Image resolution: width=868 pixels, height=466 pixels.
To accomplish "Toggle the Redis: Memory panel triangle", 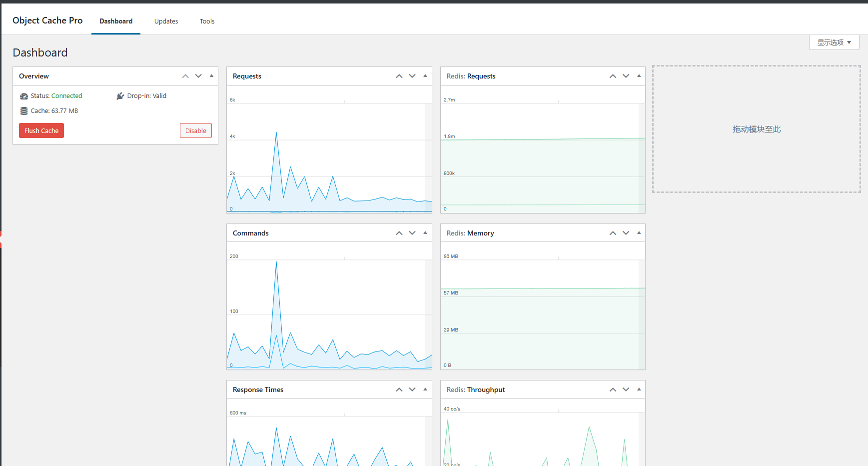I will [639, 233].
